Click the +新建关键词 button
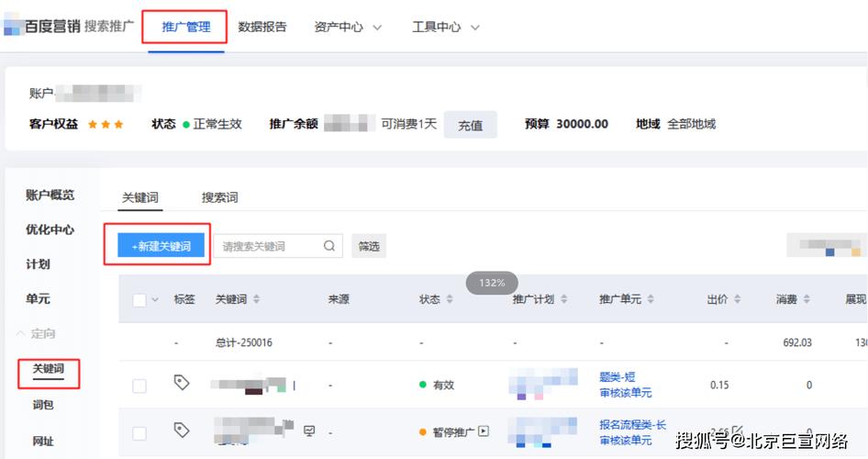The height and width of the screenshot is (459, 868). click(x=161, y=245)
